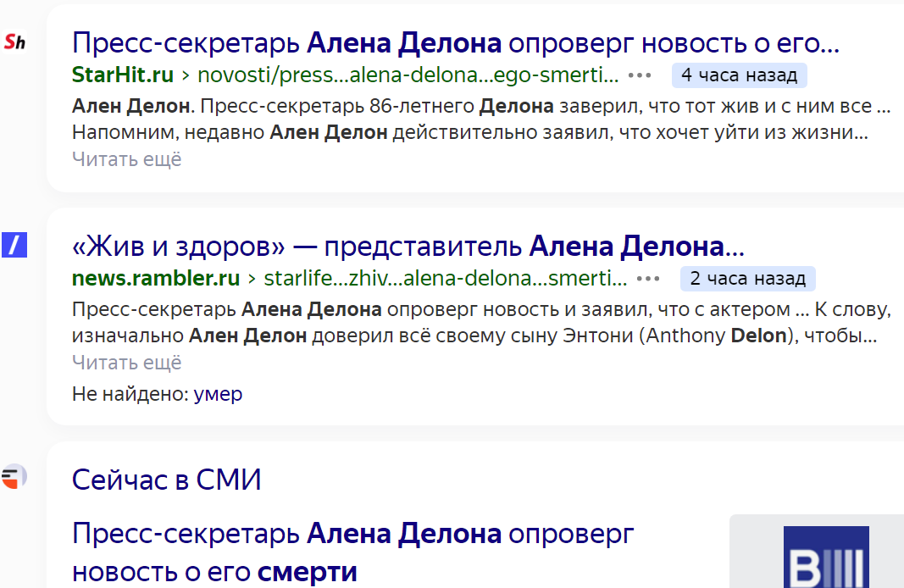Click the news.rambler.ru domain link

click(x=156, y=279)
